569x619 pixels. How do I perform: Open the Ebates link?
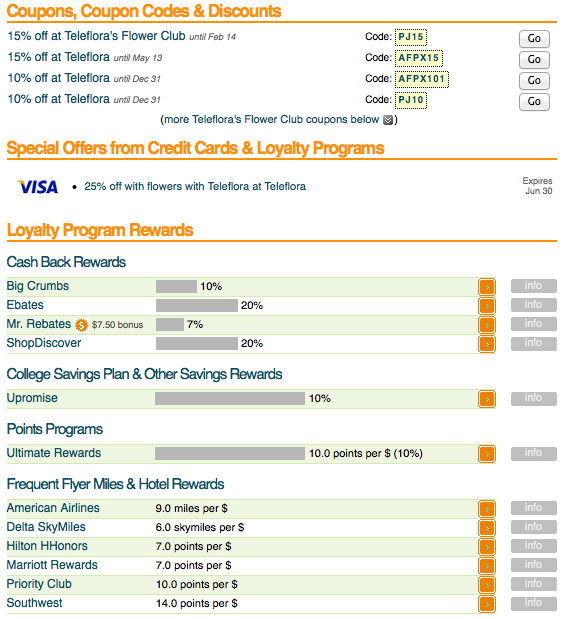(x=25, y=305)
